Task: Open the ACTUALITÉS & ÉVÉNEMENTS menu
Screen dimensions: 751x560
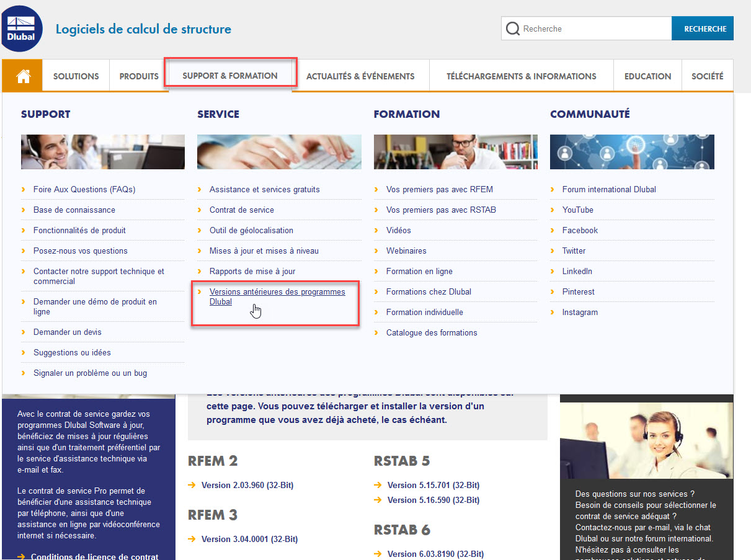Action: (360, 76)
